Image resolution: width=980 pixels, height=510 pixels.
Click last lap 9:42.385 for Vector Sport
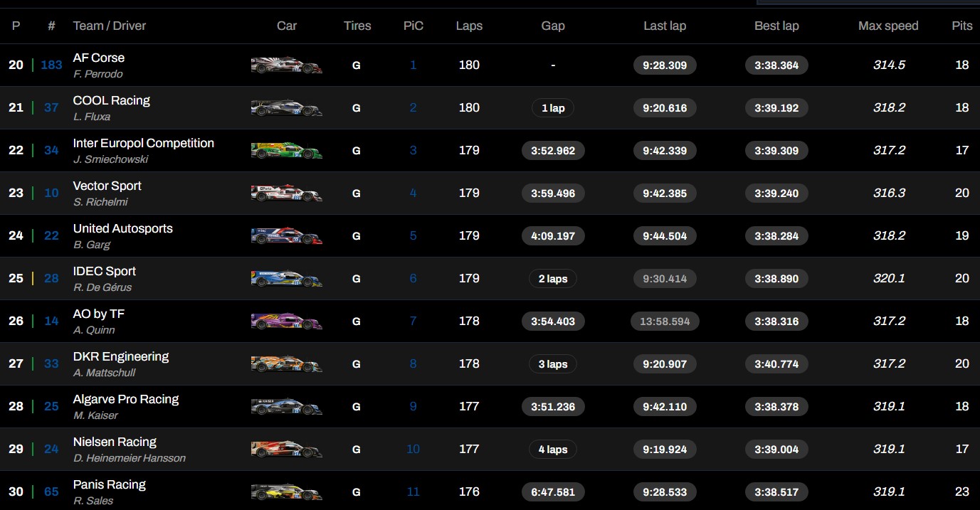click(x=665, y=193)
